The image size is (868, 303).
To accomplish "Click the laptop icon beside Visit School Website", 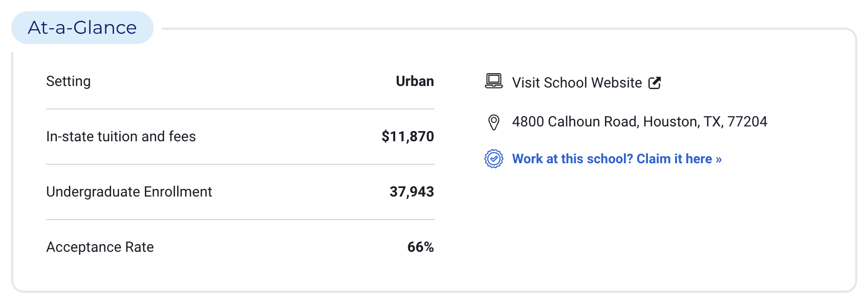I will (x=494, y=81).
